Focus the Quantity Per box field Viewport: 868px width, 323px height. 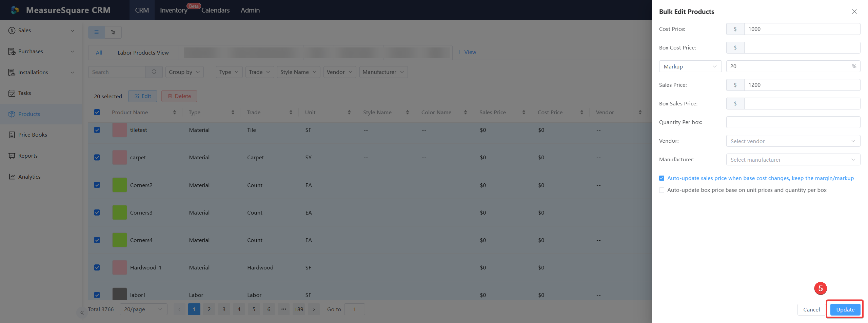[793, 122]
